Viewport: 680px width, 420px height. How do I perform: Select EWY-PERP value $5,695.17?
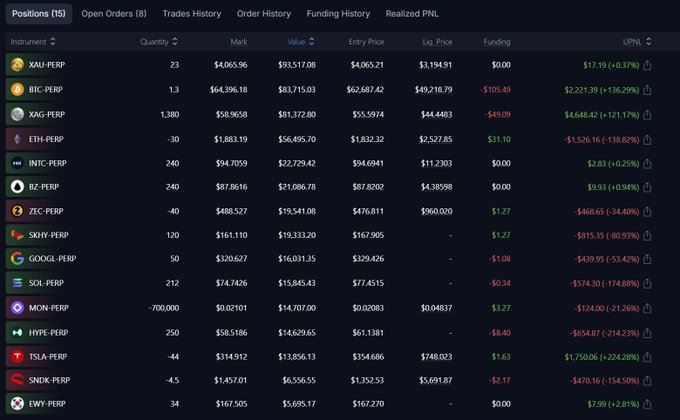pyautogui.click(x=299, y=404)
